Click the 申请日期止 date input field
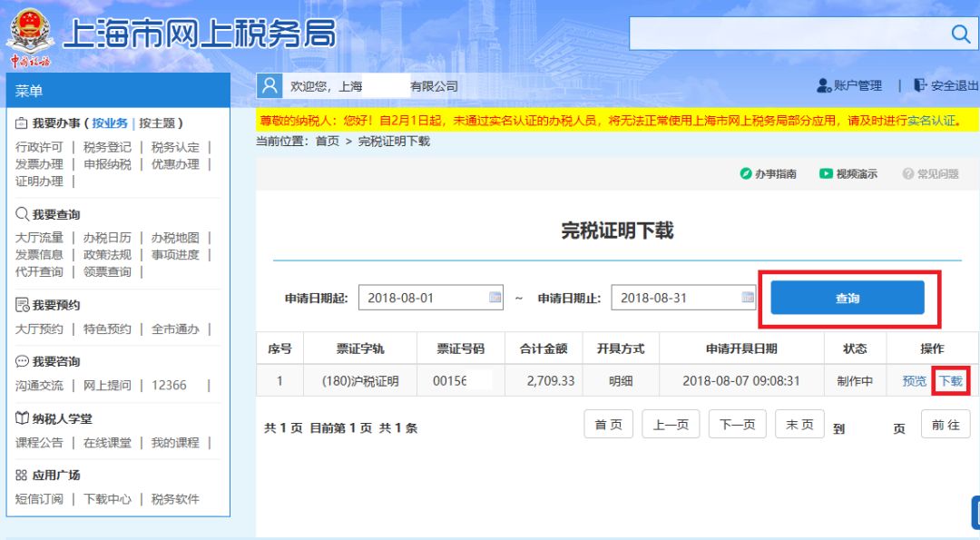This screenshot has height=540, width=980. 683,298
